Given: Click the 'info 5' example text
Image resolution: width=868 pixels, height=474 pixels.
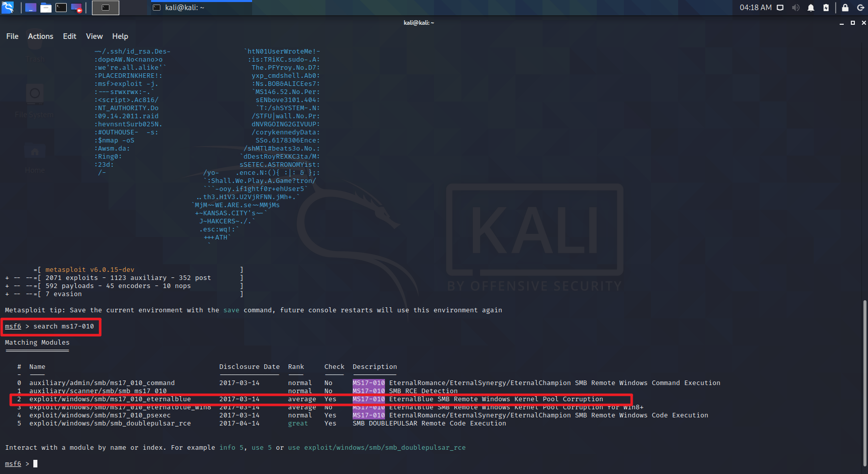Looking at the screenshot, I should [x=231, y=448].
